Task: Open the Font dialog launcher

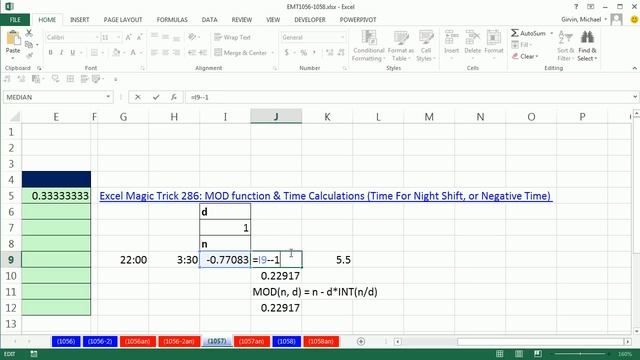Action: [142, 68]
